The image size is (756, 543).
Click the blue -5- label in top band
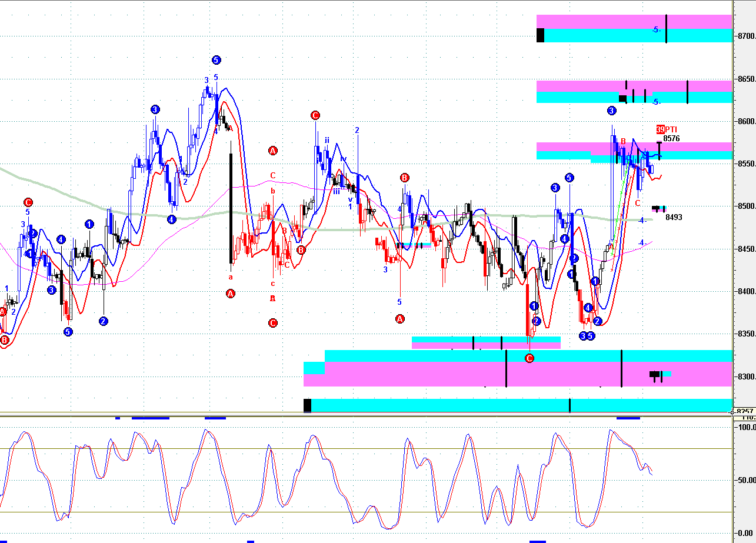point(657,29)
